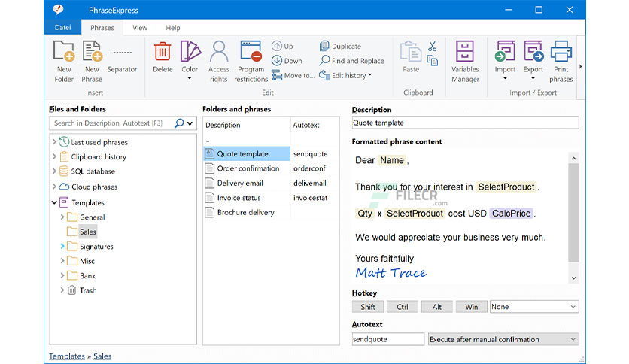Open Execute after manual confirmation dropdown
This screenshot has width=629, height=364.
(x=503, y=339)
